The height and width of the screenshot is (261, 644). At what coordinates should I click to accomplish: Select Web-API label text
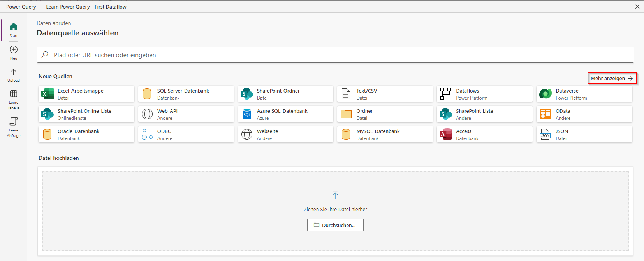pos(167,111)
